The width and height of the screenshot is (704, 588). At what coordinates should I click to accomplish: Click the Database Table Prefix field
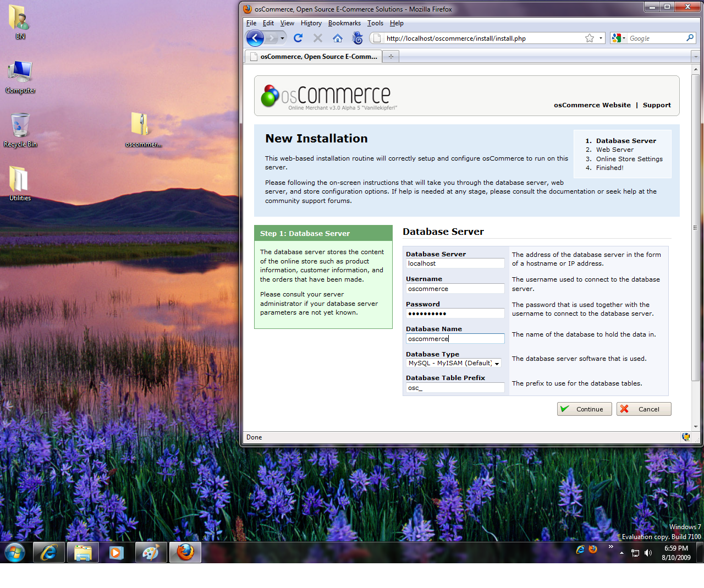point(455,388)
